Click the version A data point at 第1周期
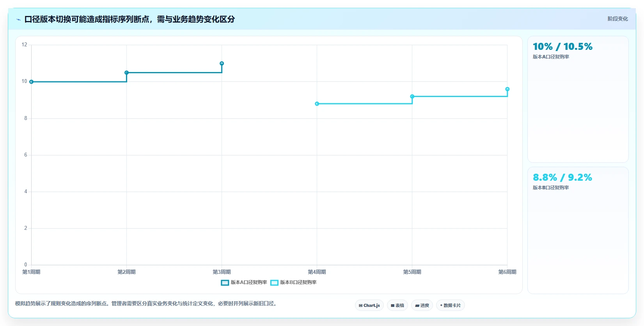 (31, 82)
